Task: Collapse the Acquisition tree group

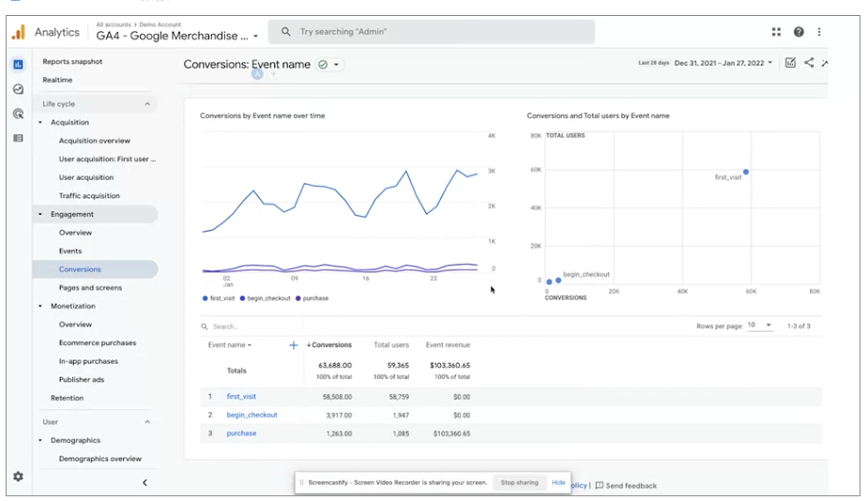Action: tap(40, 122)
